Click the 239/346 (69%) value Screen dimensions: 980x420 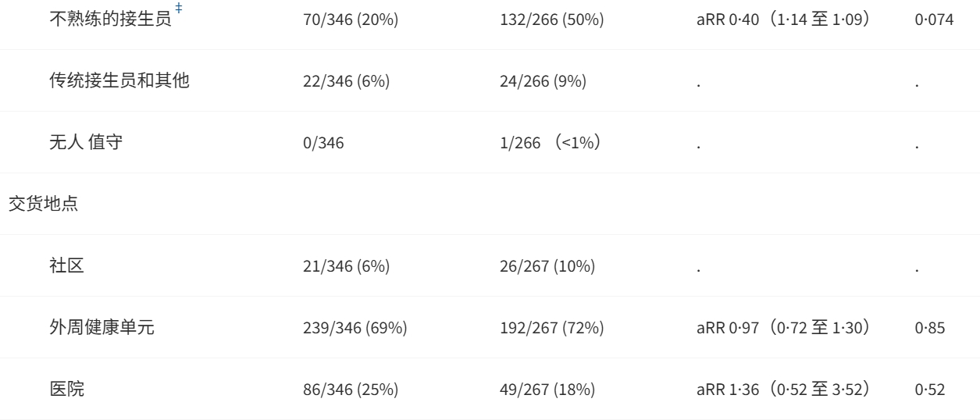pyautogui.click(x=355, y=328)
